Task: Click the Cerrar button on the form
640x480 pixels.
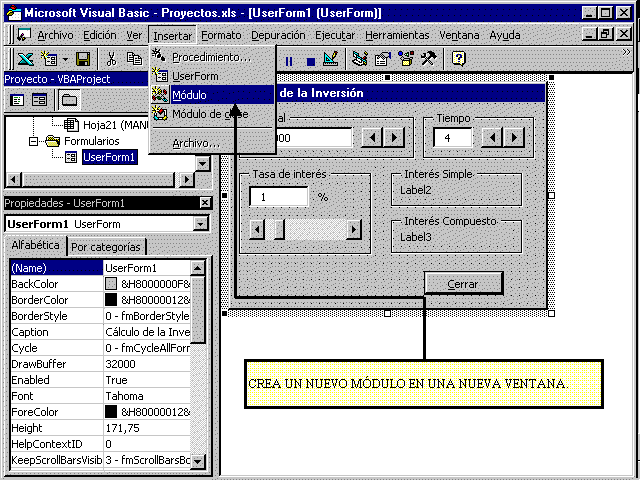Action: pos(463,284)
